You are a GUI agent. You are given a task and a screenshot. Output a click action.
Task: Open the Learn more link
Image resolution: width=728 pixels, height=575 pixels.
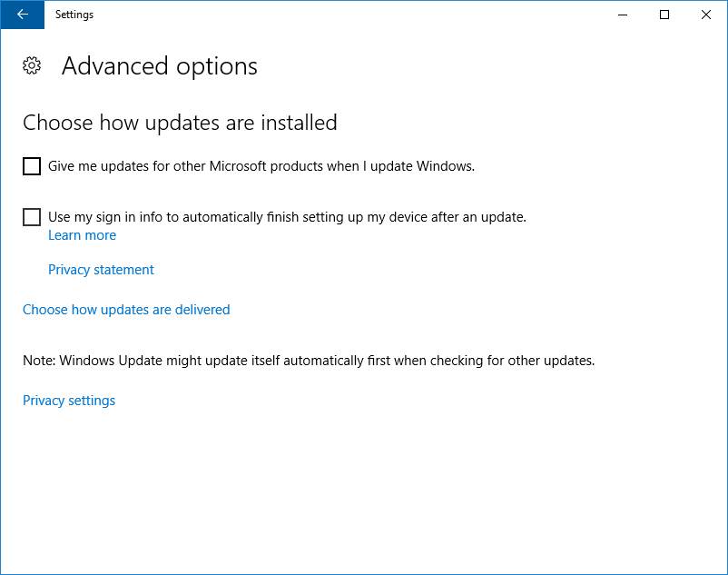[82, 235]
